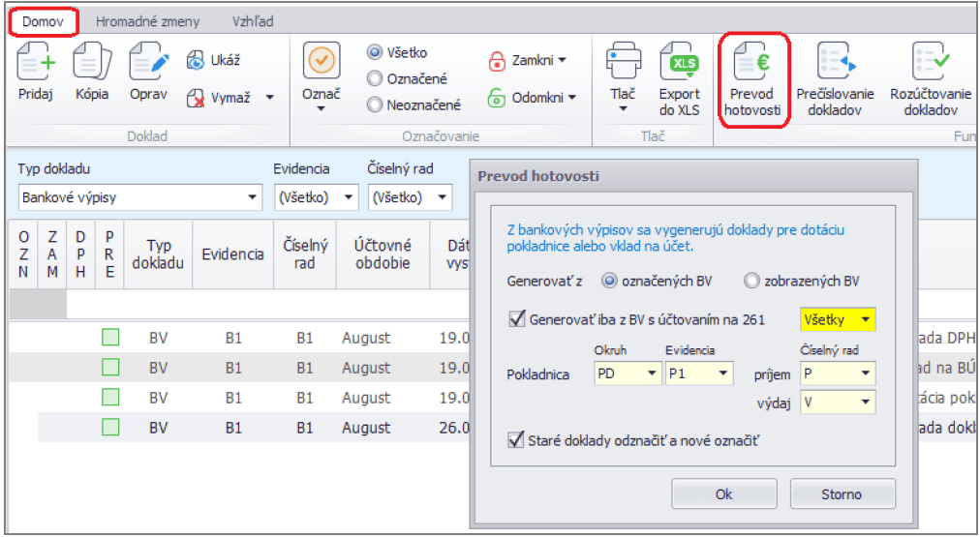The image size is (980, 537).
Task: Click the Export do XLS icon
Action: click(679, 65)
